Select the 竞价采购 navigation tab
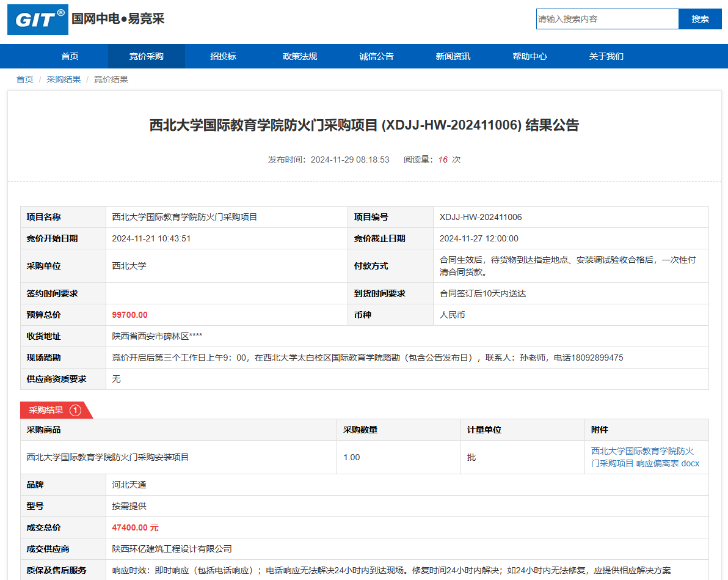The height and width of the screenshot is (580, 728). click(147, 56)
